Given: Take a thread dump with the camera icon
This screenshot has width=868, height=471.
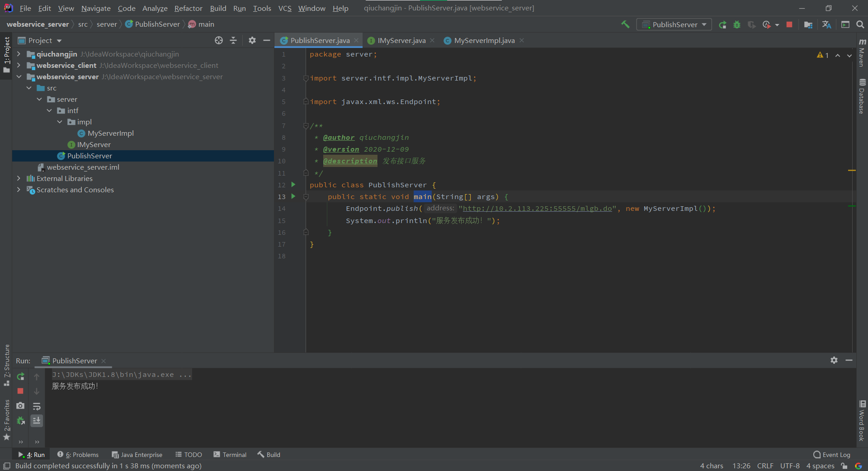Looking at the screenshot, I should [x=20, y=406].
